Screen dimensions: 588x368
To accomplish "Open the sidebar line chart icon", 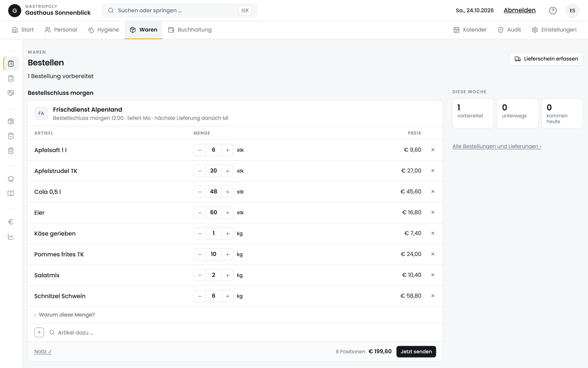I will [11, 237].
